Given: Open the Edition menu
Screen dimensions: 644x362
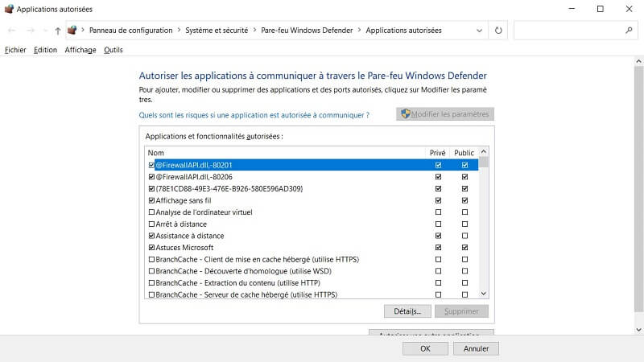Looking at the screenshot, I should point(45,50).
